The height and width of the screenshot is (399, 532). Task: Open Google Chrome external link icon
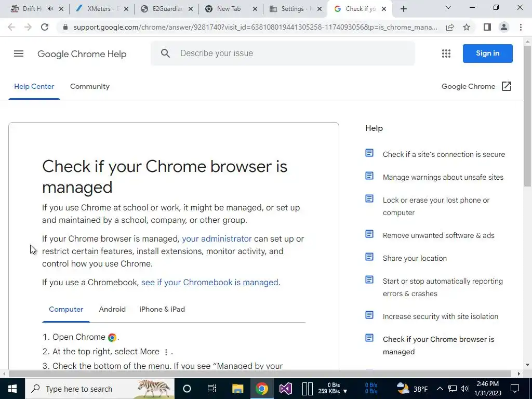[506, 86]
